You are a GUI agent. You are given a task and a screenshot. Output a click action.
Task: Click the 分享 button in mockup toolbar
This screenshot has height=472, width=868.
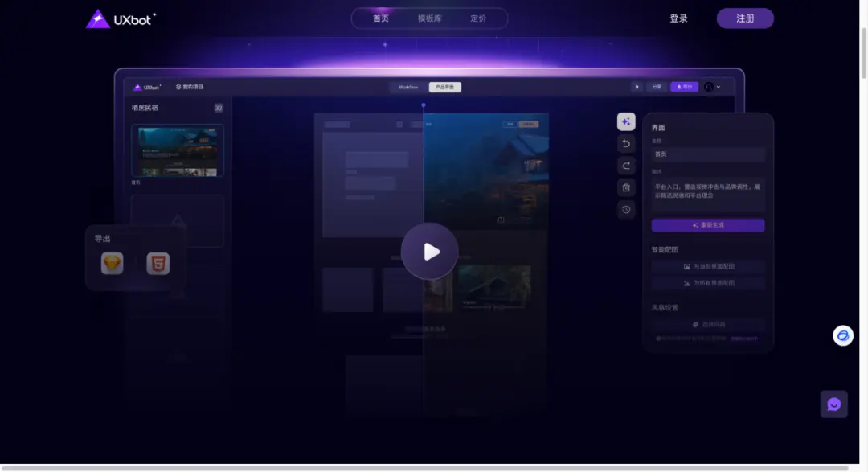pos(657,87)
